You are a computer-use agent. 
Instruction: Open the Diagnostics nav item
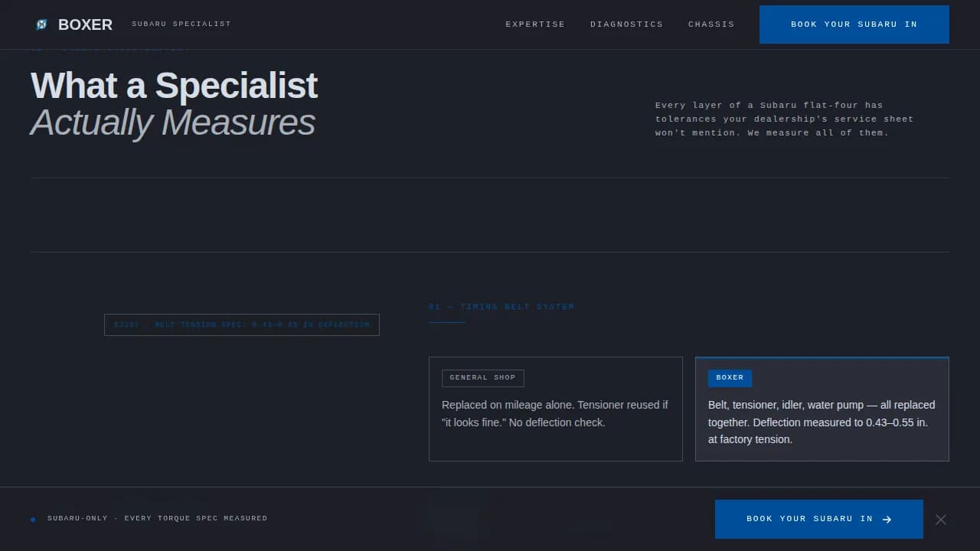[626, 24]
